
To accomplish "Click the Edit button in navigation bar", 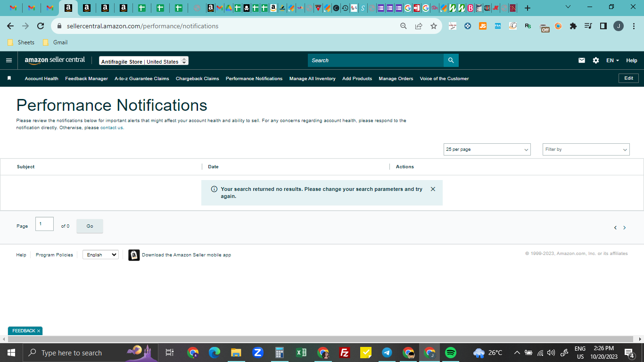I will tap(628, 78).
